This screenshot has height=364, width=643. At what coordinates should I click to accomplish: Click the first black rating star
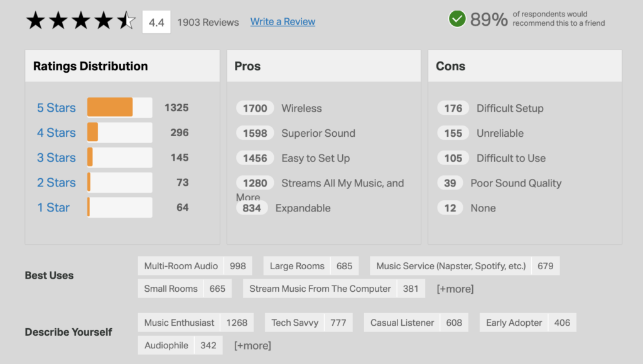tap(35, 21)
